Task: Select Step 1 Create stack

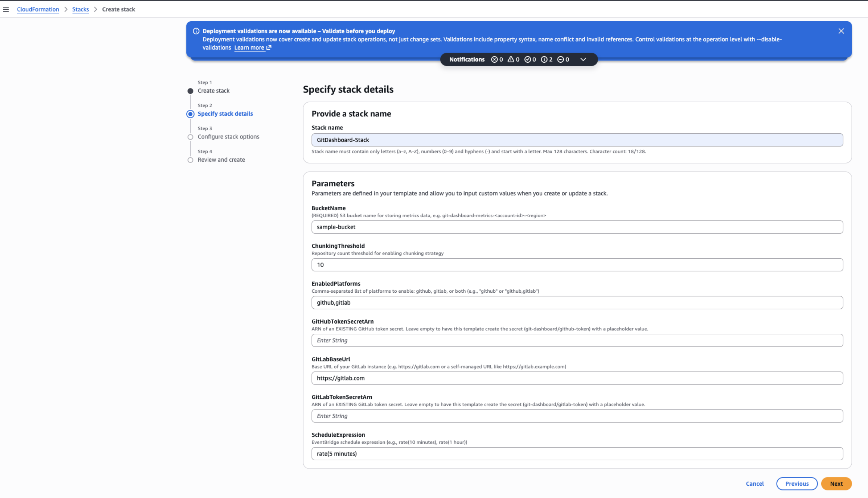Action: click(214, 91)
